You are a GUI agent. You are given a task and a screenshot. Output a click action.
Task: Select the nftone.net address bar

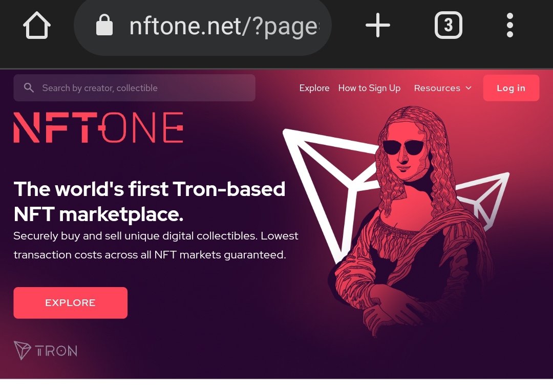[203, 26]
